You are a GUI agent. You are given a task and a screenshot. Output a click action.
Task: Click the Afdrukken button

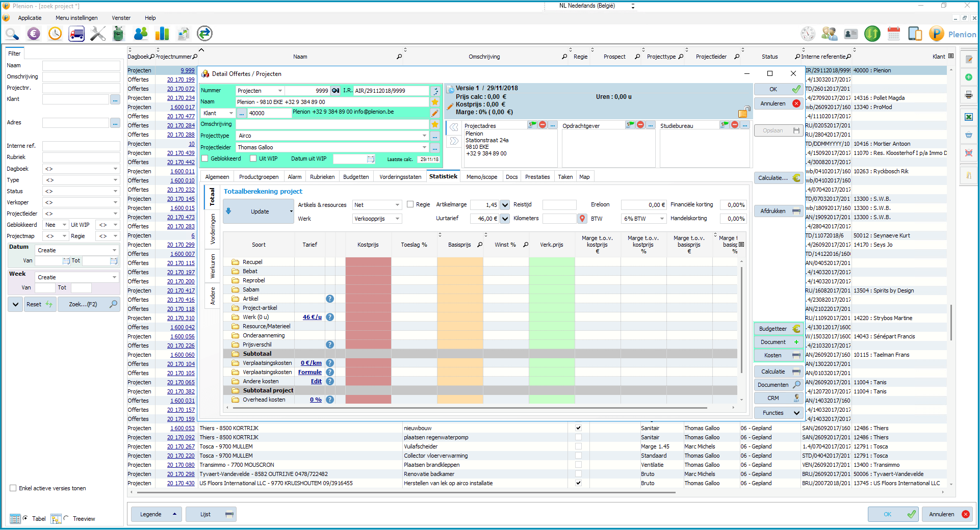pyautogui.click(x=778, y=211)
